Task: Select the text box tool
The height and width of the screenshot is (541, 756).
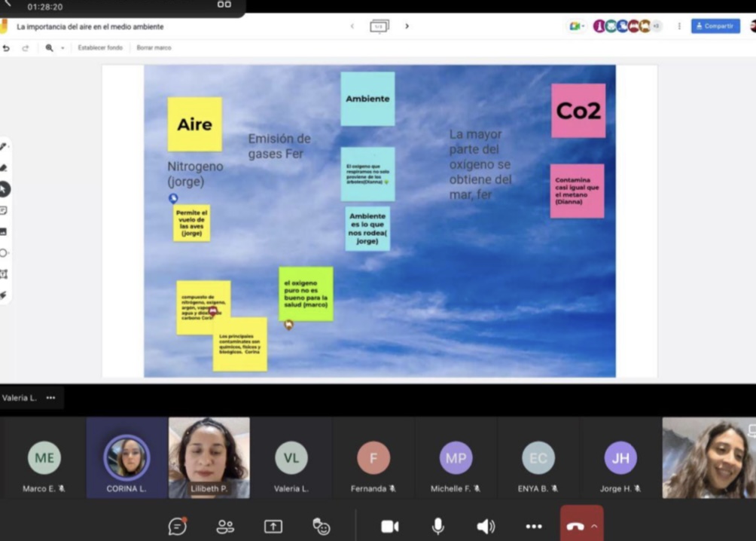Action: click(4, 274)
